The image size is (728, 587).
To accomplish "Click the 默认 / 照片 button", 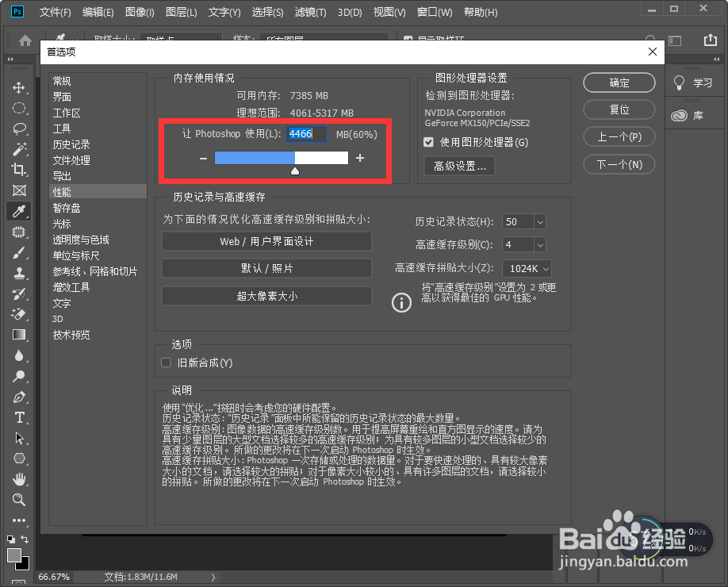I will 266,268.
